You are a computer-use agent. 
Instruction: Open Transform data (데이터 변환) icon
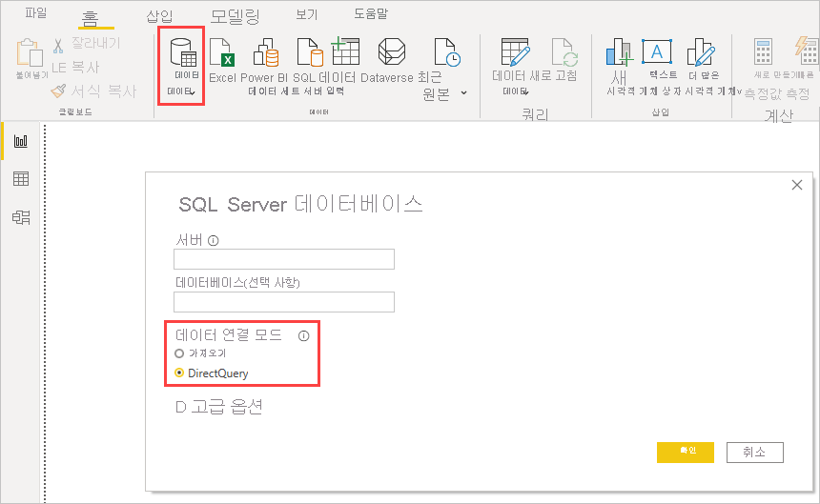coord(515,52)
